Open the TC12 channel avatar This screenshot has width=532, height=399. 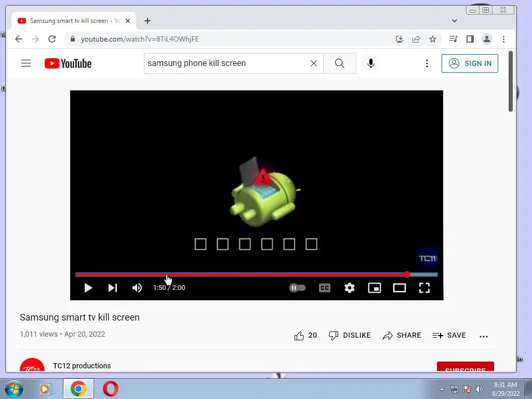click(x=32, y=365)
